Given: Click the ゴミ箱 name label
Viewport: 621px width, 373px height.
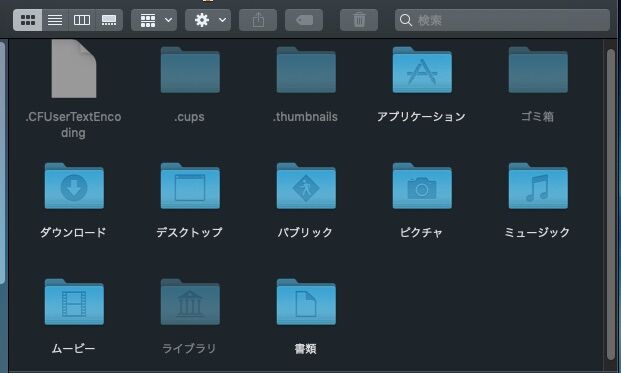Looking at the screenshot, I should [537, 117].
